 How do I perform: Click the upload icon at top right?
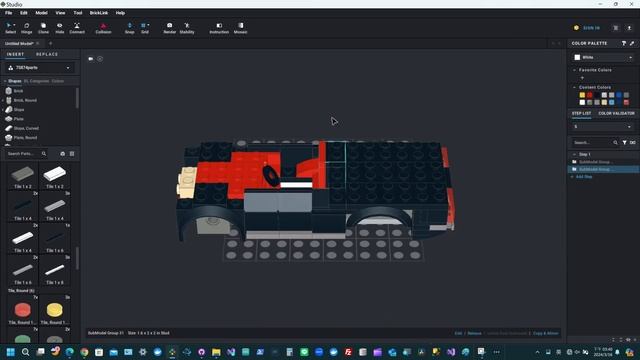[x=629, y=28]
